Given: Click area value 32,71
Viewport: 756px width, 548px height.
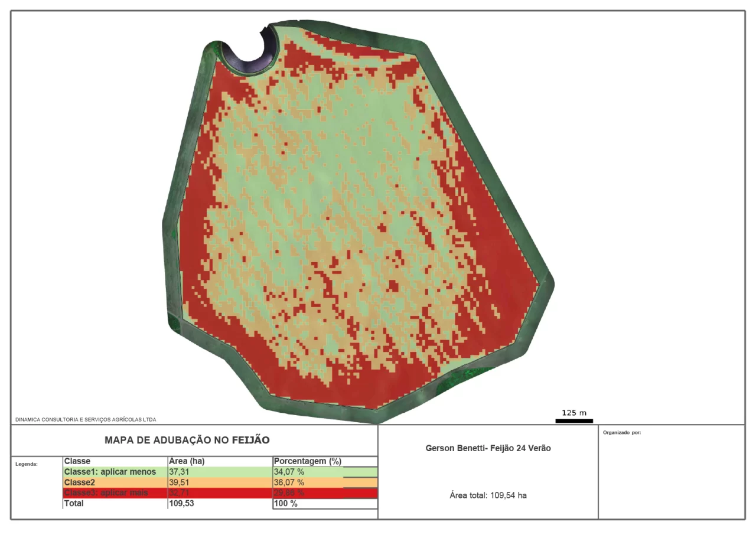Looking at the screenshot, I should coord(179,493).
